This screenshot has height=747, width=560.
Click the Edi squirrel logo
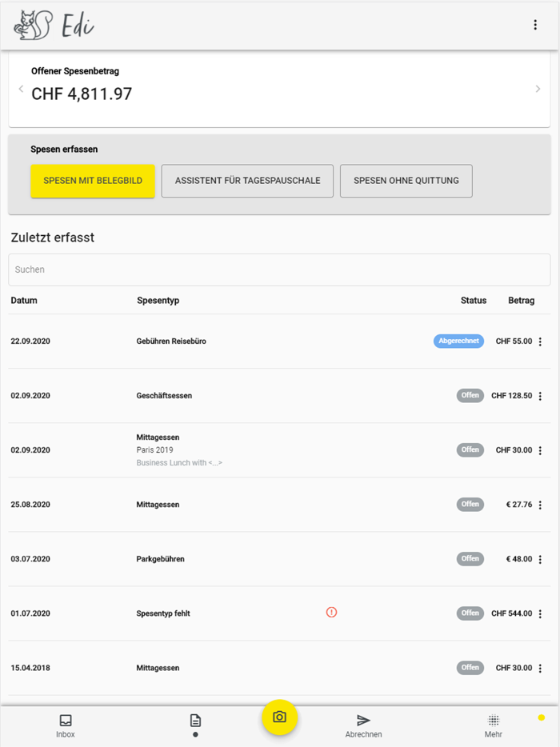[x=54, y=25]
